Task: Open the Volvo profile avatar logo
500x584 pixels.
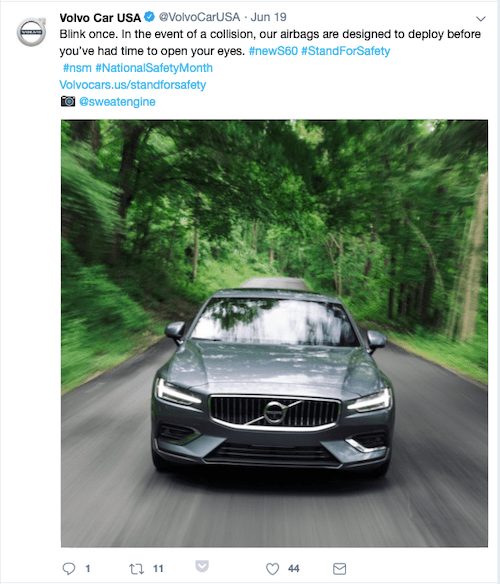Action: (31, 32)
